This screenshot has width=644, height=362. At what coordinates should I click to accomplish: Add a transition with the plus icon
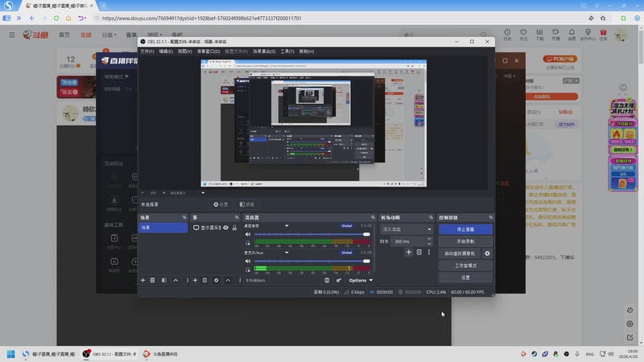(x=408, y=252)
